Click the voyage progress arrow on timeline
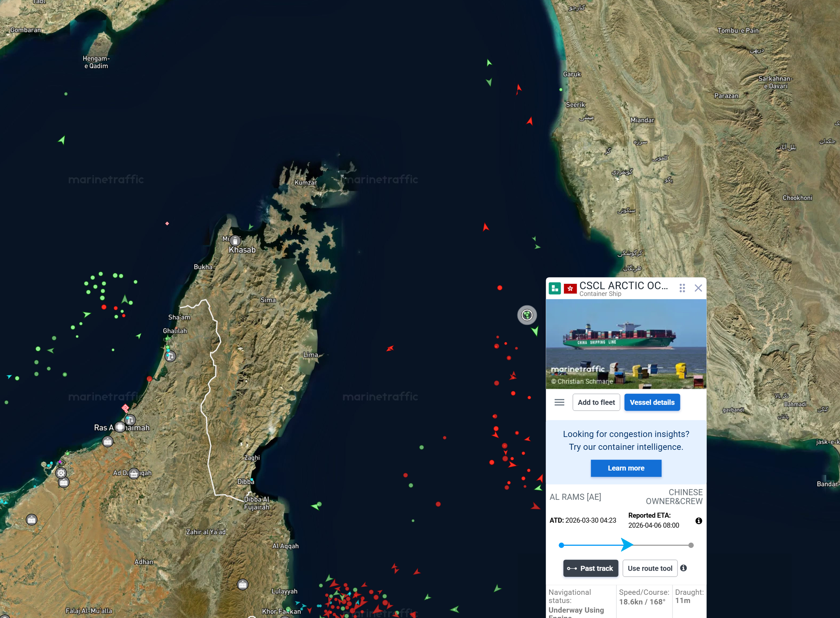 pyautogui.click(x=626, y=545)
